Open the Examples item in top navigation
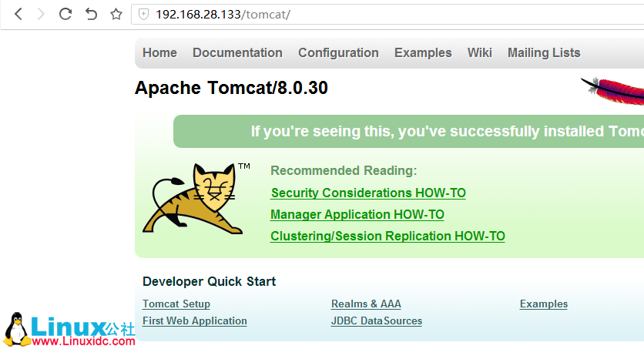The width and height of the screenshot is (644, 349). point(423,52)
